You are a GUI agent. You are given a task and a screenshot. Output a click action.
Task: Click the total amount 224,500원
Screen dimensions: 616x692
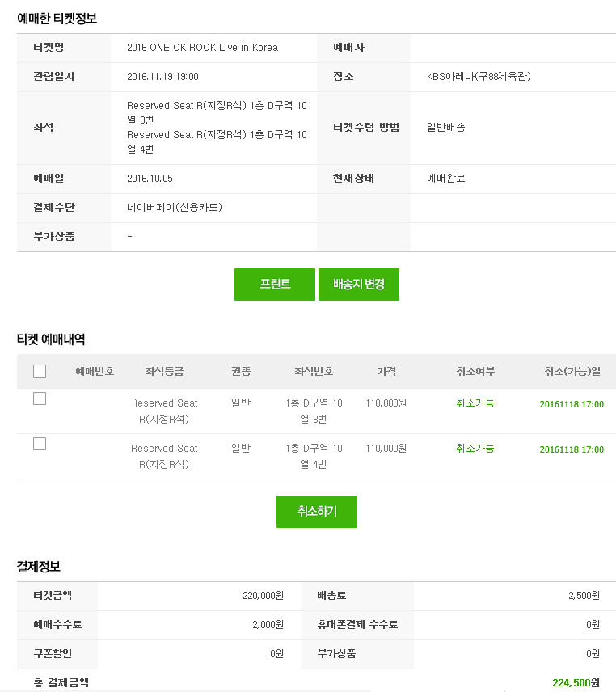tap(576, 683)
